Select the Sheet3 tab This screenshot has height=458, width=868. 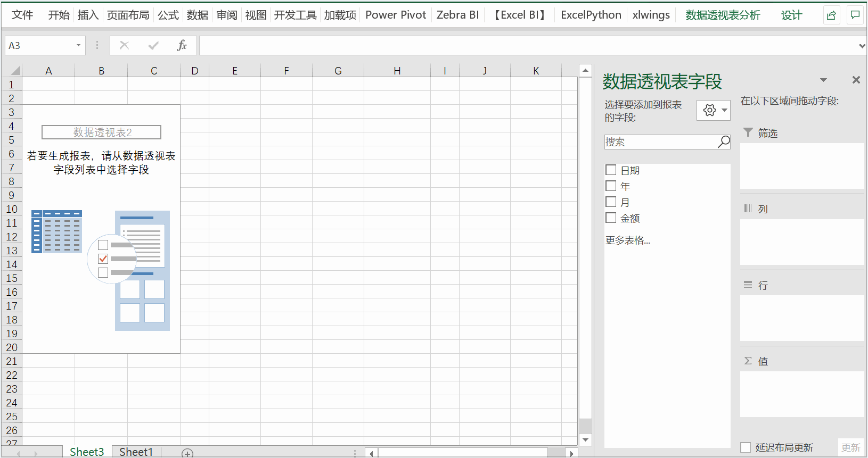87,452
